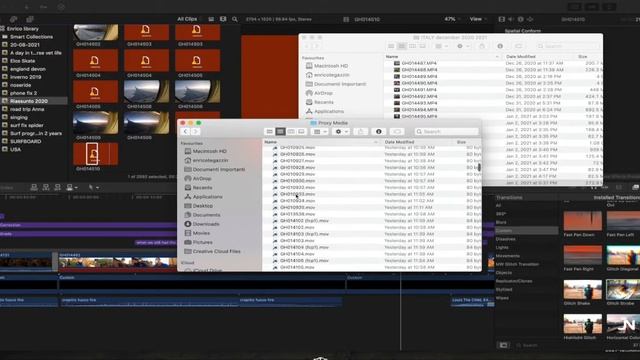Select Glitch Shake transition thumbnail

click(582, 289)
